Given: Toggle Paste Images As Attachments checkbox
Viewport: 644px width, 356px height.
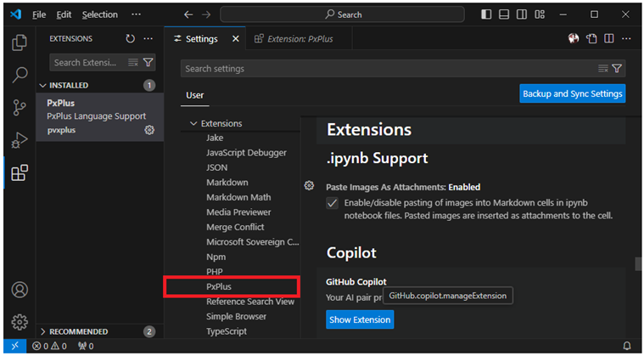Looking at the screenshot, I should 333,203.
